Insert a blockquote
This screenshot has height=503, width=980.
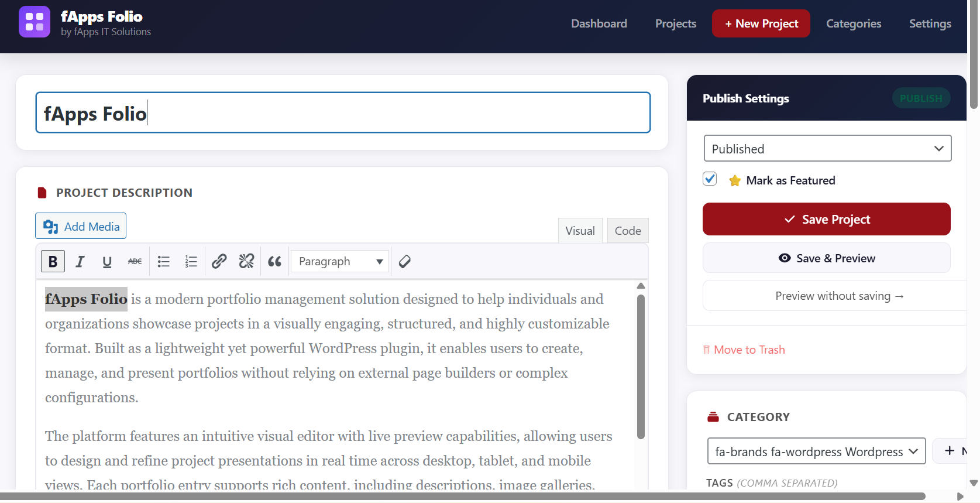[274, 261]
